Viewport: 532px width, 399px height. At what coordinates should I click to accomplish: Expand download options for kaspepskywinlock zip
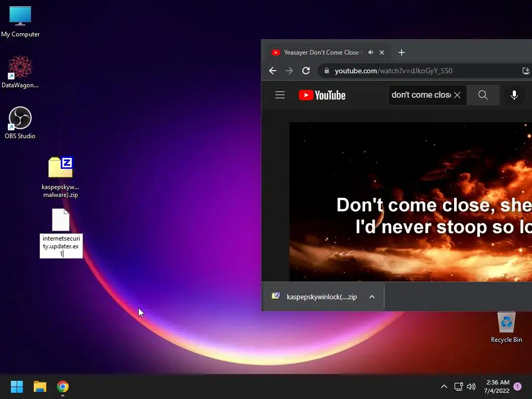[372, 297]
